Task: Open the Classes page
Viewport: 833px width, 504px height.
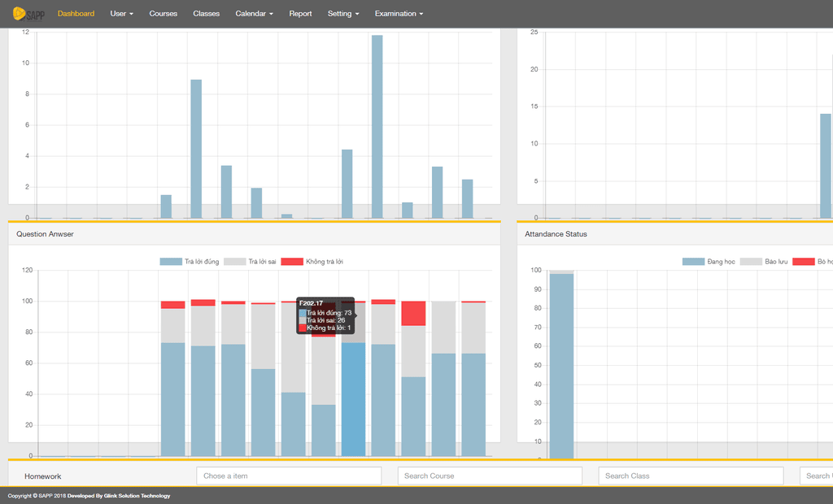Action: (x=206, y=14)
